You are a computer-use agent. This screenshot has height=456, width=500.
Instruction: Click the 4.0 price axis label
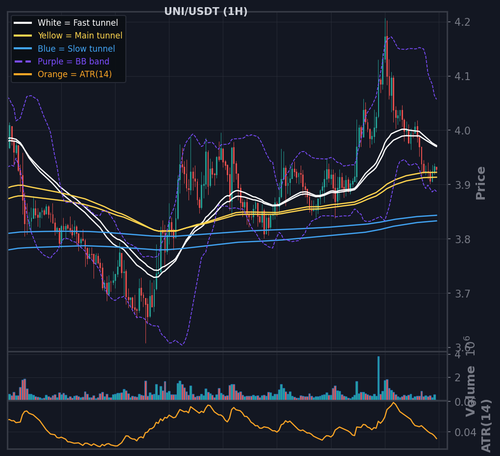(463, 130)
